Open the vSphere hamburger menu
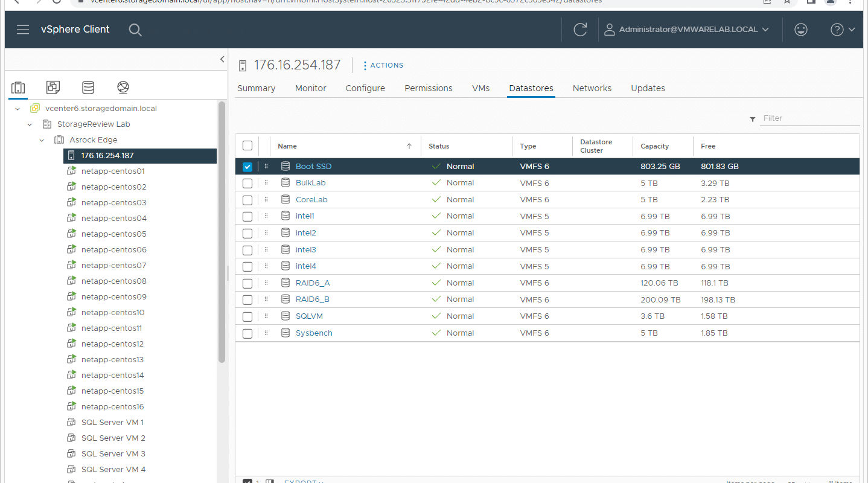The width and height of the screenshot is (868, 483). pos(23,30)
